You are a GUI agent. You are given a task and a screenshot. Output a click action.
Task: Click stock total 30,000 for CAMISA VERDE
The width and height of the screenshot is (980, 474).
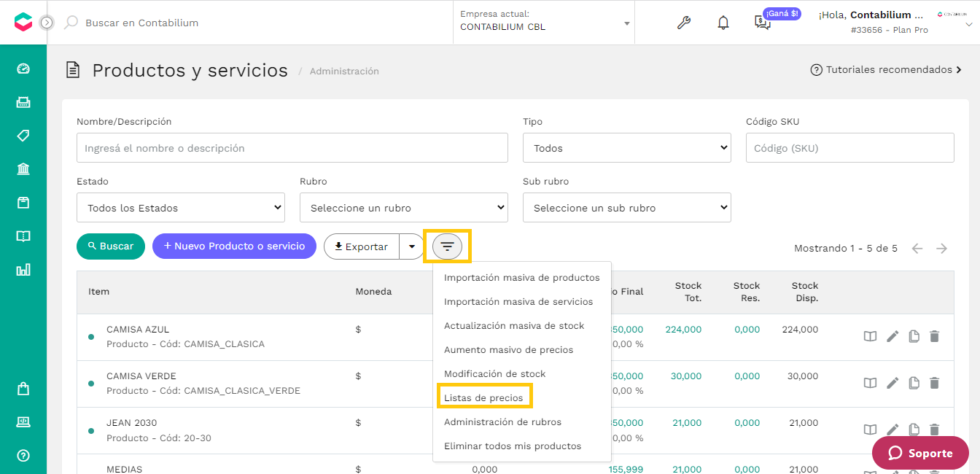tap(686, 376)
